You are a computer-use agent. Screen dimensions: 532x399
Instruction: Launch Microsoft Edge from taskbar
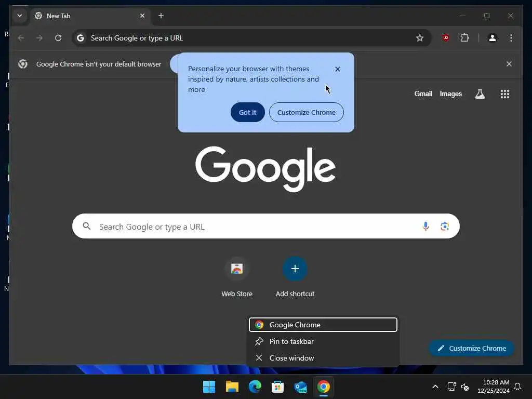point(255,387)
